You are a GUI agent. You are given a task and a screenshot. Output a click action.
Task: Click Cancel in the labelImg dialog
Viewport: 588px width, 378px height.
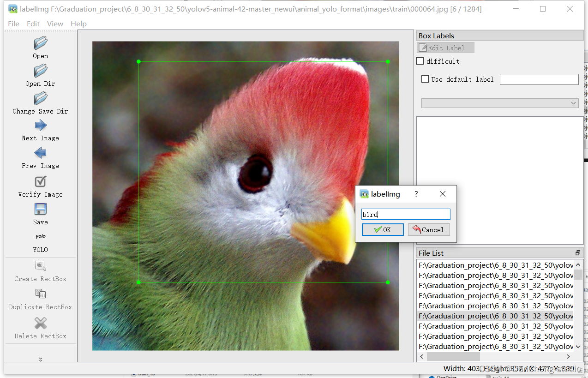click(x=429, y=230)
